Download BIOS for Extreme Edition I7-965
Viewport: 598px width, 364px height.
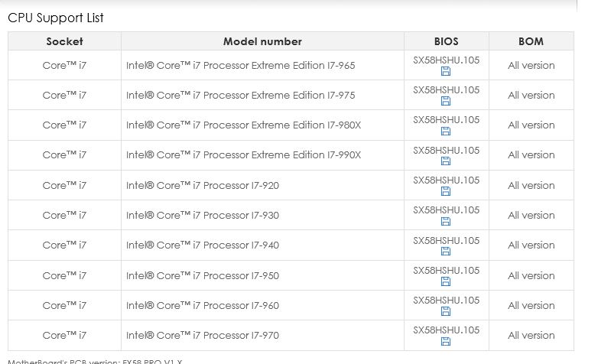(446, 72)
